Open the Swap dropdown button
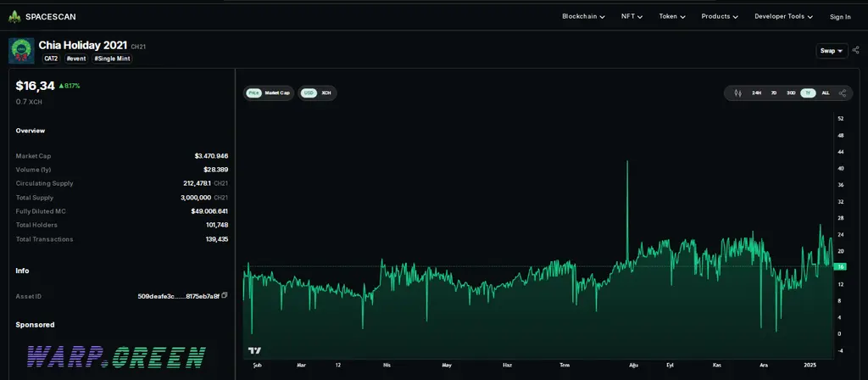The height and width of the screenshot is (380, 868). [x=832, y=50]
